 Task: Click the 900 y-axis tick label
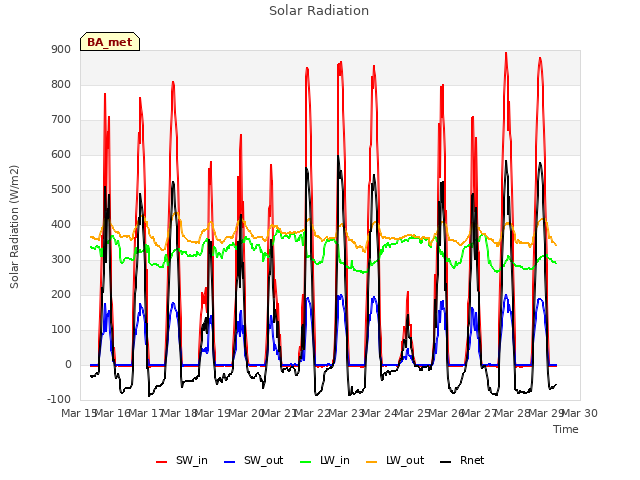tap(61, 50)
